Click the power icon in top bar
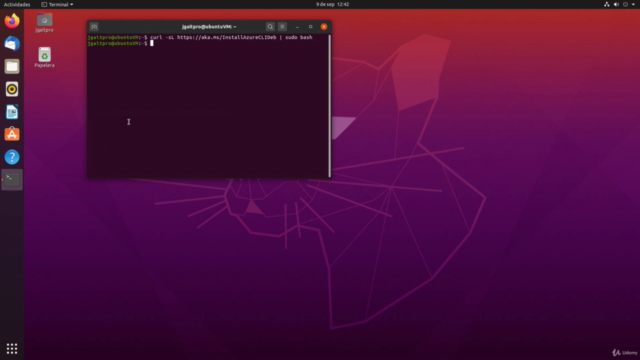640x360 pixels. (x=625, y=4)
